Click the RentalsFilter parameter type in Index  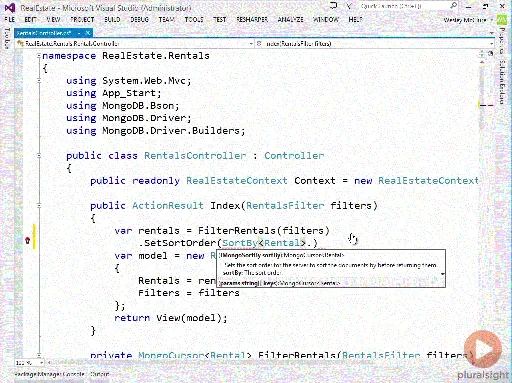[x=285, y=206]
